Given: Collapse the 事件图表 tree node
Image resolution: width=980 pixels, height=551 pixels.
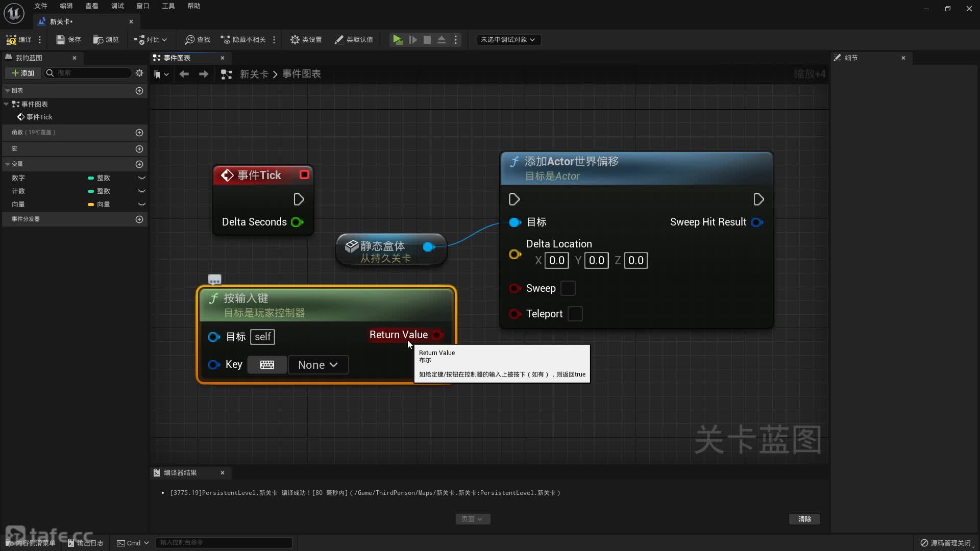Looking at the screenshot, I should [6, 104].
